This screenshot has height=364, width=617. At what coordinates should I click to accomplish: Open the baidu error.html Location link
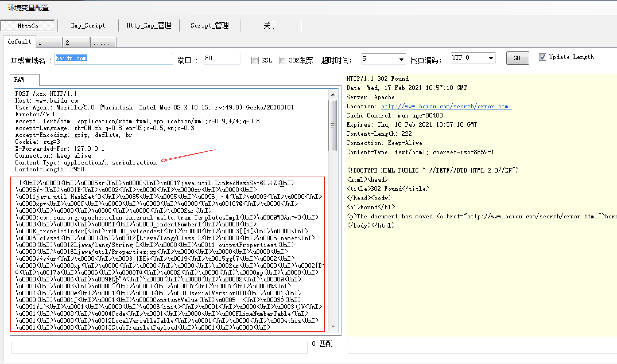pos(446,106)
